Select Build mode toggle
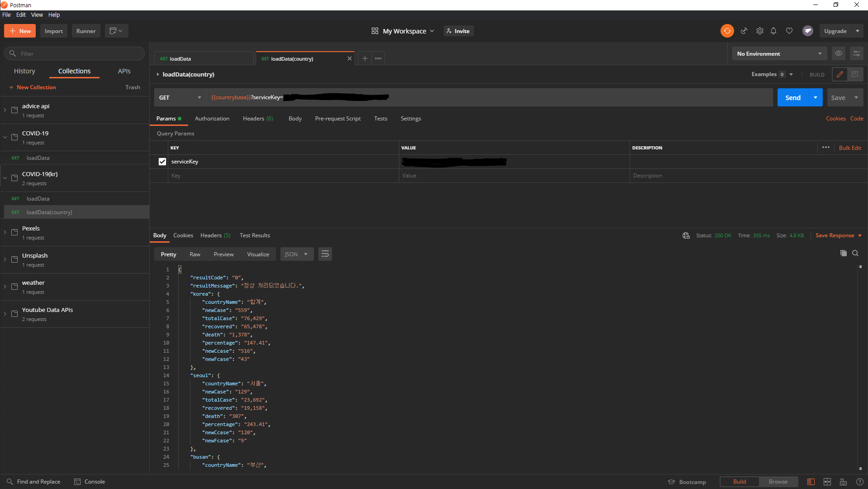 pyautogui.click(x=740, y=482)
